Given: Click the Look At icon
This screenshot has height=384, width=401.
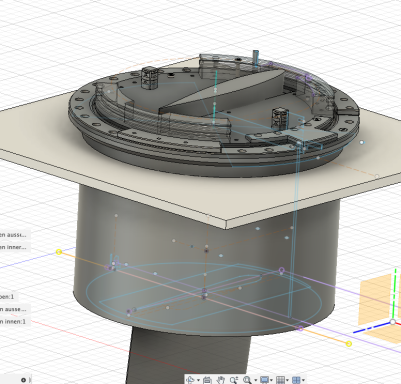Looking at the screenshot, I should [207, 380].
